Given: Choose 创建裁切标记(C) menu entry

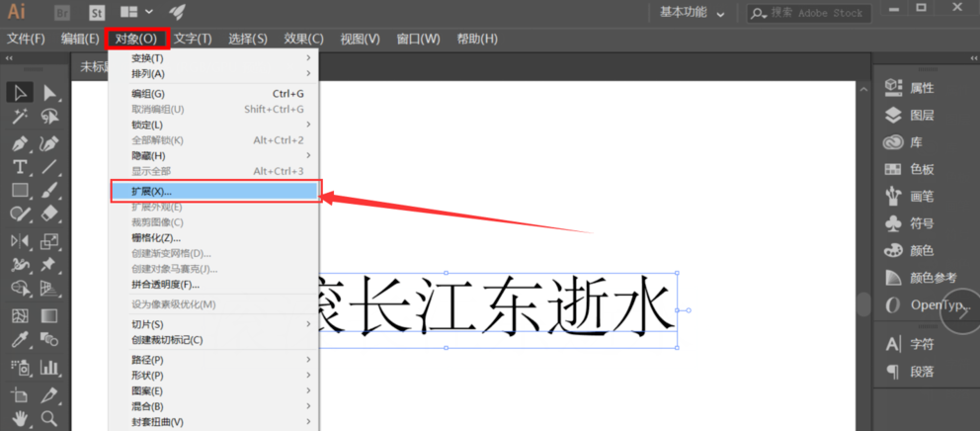Looking at the screenshot, I should point(214,340).
